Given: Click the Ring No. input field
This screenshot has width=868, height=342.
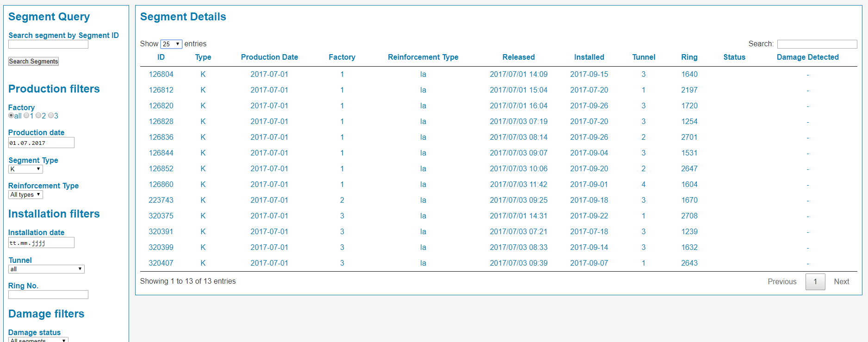Looking at the screenshot, I should [48, 295].
